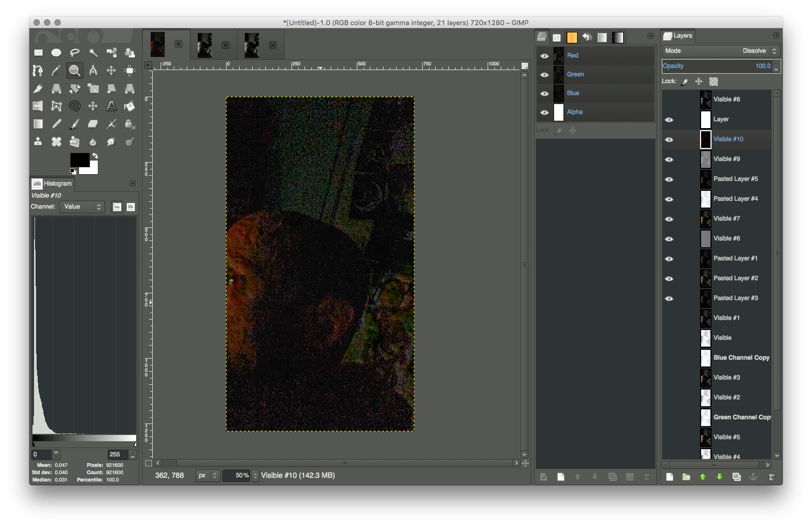Select the Gradient blend tool
Viewport: 812px width, 527px height.
(x=38, y=124)
